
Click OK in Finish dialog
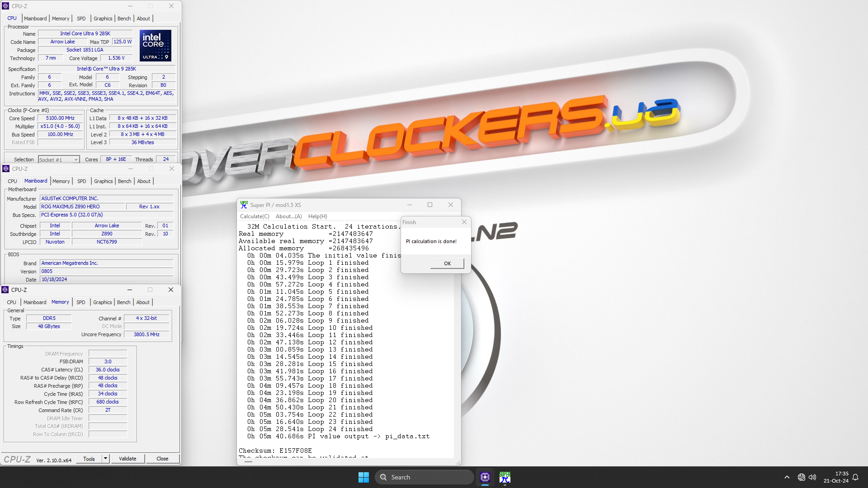(447, 263)
